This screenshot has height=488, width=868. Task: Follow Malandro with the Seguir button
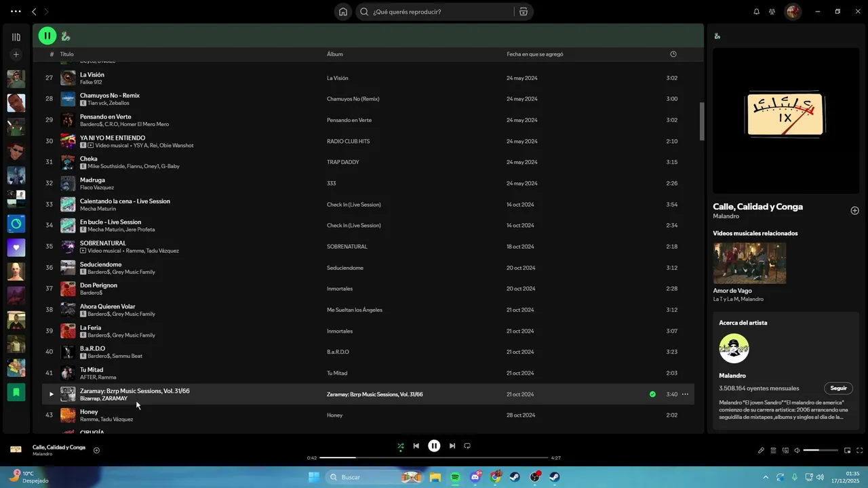[x=839, y=388]
